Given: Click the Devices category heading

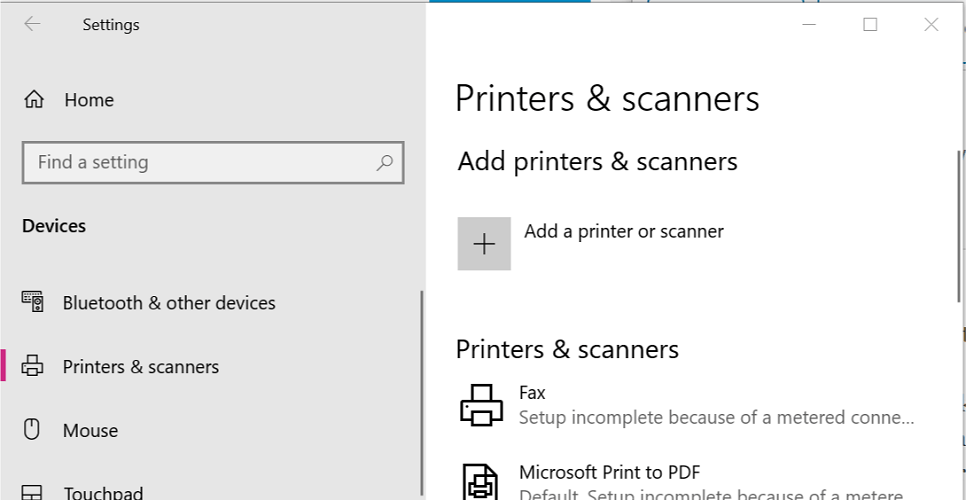Looking at the screenshot, I should coord(54,226).
